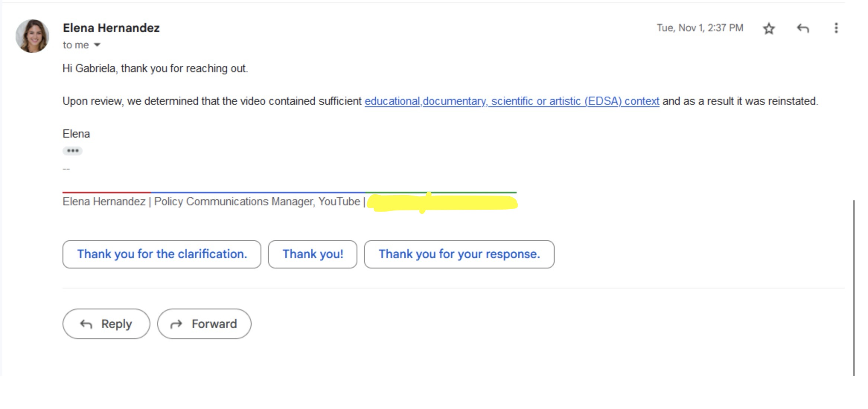The width and height of the screenshot is (868, 409).
Task: Expand recipient details arrow next to 'to me'
Action: pyautogui.click(x=97, y=45)
